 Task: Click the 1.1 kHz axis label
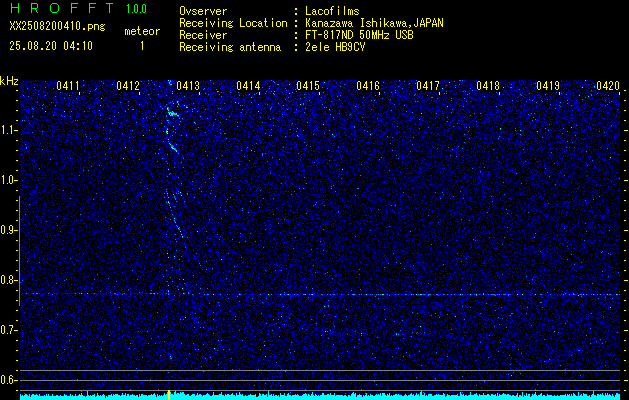[8, 130]
